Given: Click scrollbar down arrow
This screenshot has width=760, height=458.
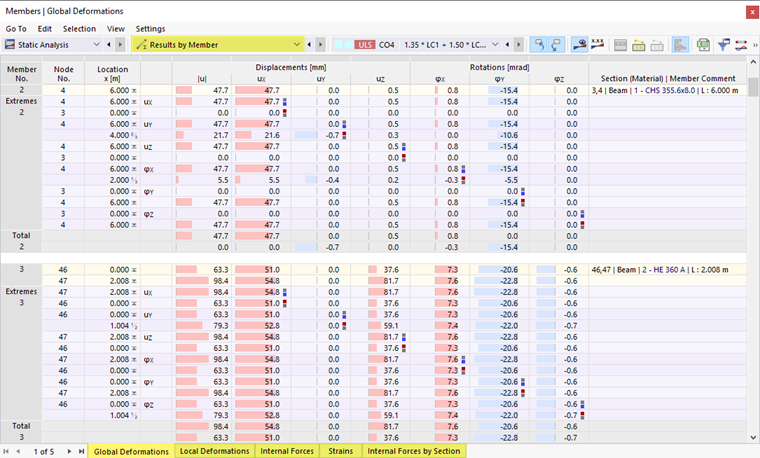Looking at the screenshot, I should click(753, 438).
